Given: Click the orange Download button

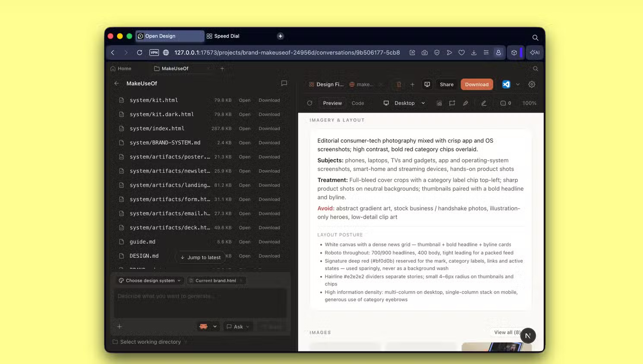Looking at the screenshot, I should 477,85.
